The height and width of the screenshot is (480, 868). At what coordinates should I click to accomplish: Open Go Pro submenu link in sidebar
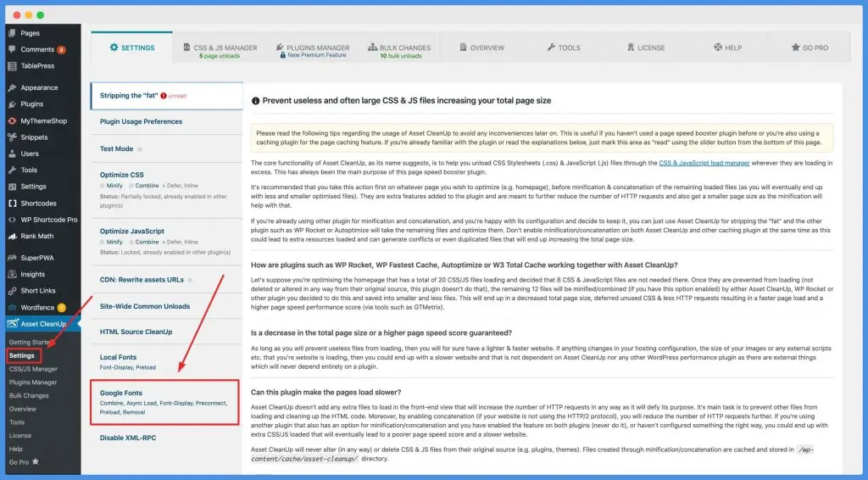tap(24, 461)
